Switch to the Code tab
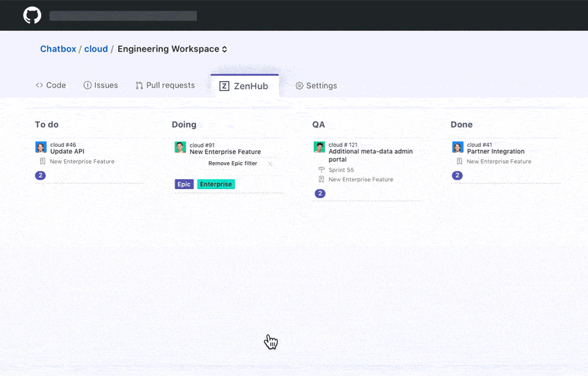 tap(51, 85)
